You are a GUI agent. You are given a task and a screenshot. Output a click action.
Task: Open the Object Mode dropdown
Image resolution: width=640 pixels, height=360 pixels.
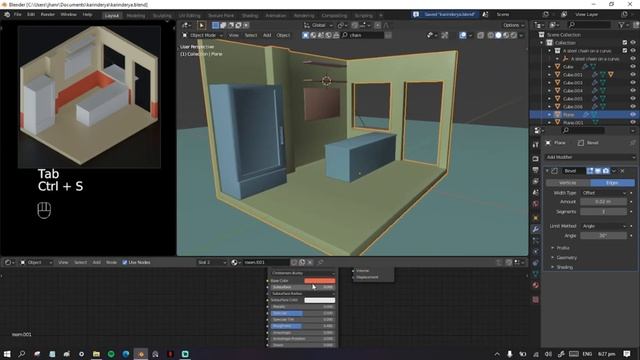(x=202, y=36)
